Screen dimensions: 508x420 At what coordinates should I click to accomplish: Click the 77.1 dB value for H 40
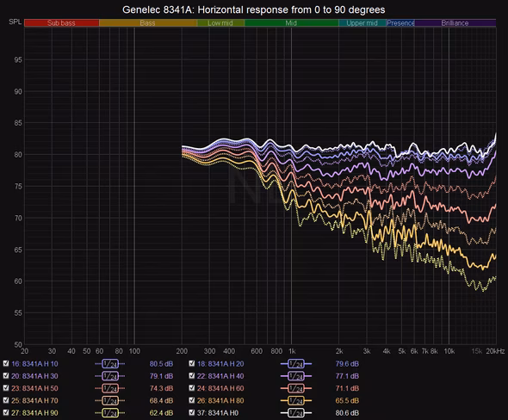coord(347,376)
